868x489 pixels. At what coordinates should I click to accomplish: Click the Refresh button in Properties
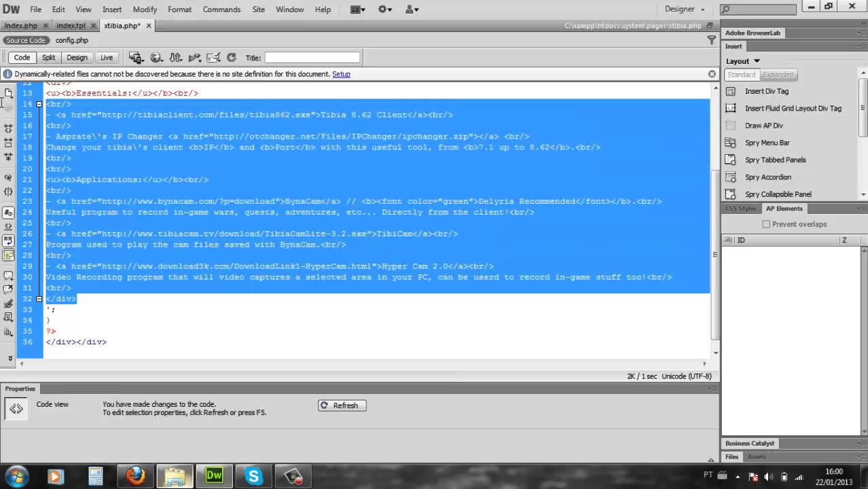[x=342, y=405]
